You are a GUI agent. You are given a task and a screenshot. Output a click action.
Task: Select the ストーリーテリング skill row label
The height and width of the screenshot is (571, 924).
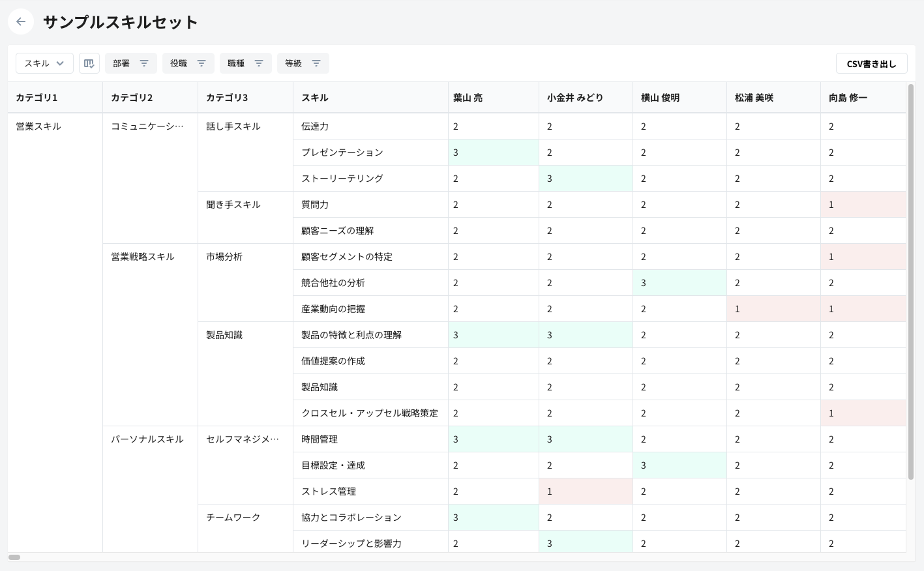342,179
